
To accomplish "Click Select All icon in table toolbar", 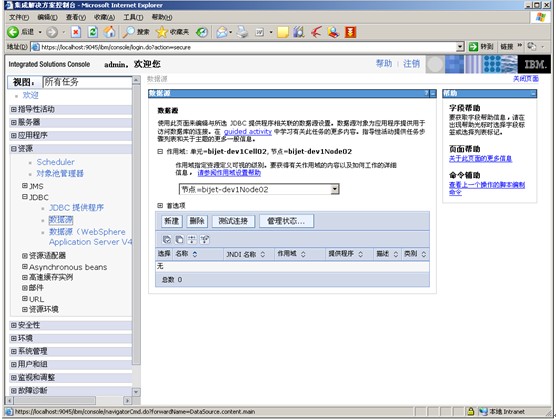I will coord(166,239).
